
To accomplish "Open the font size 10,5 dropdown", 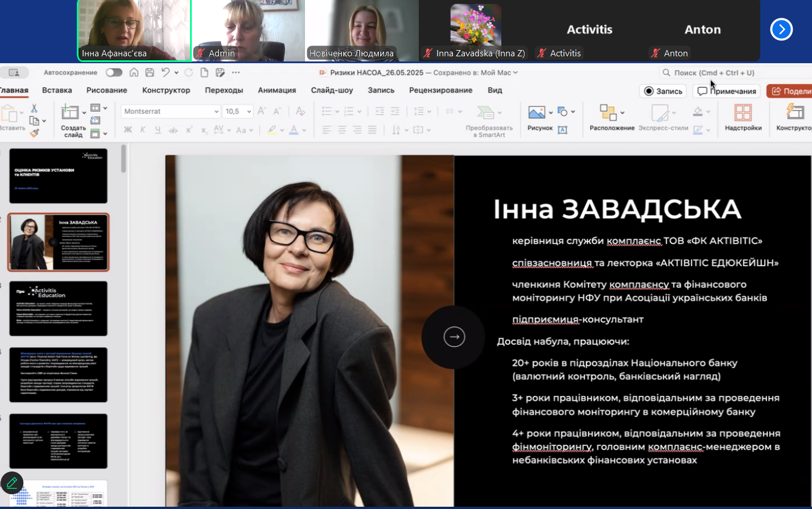I will click(249, 111).
